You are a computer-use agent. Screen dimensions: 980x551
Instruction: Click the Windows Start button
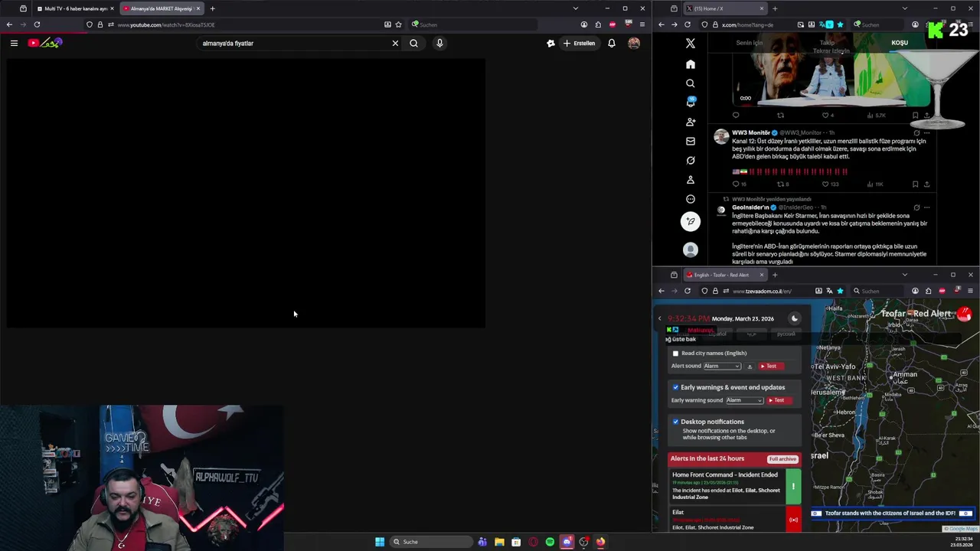pos(380,542)
